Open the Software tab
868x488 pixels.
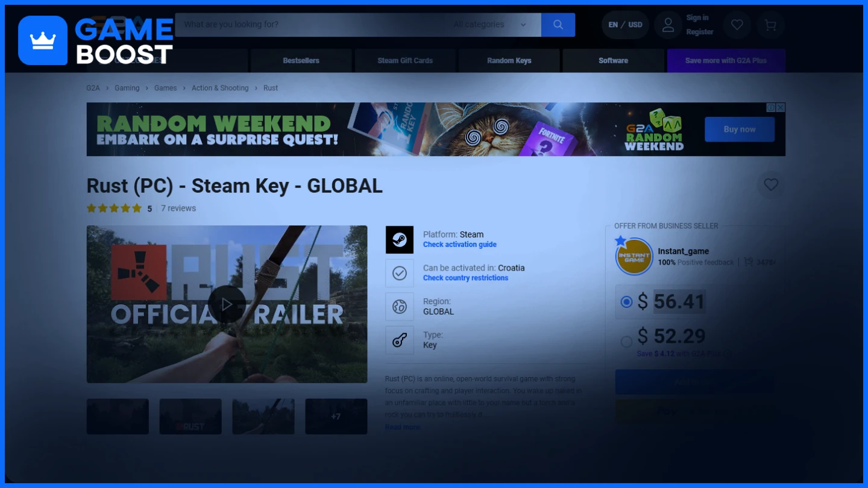click(x=613, y=61)
